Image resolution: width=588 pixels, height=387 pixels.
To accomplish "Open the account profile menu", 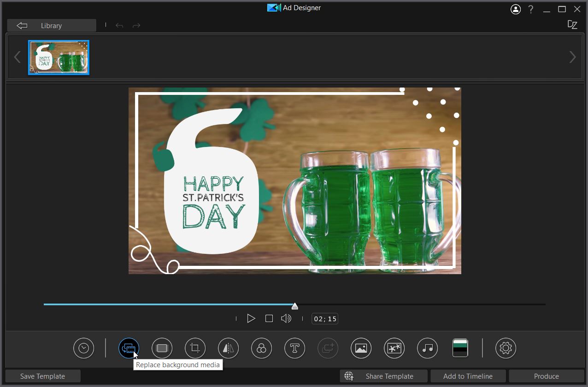I will 516,9.
